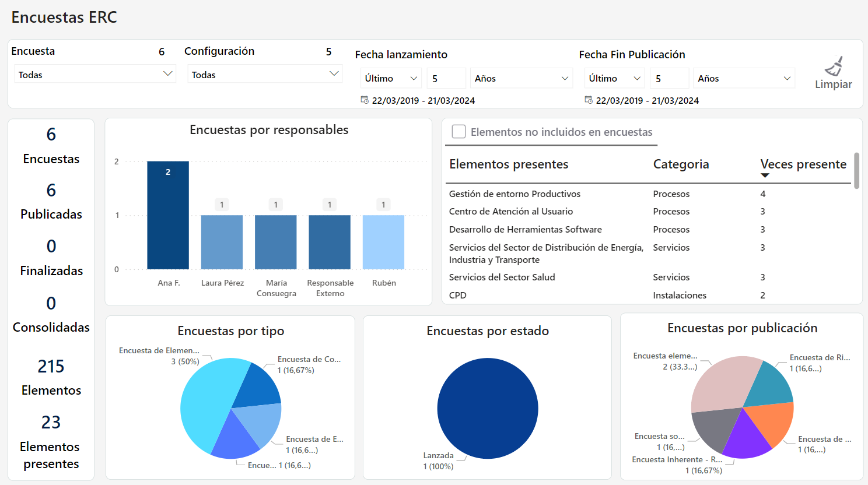The height and width of the screenshot is (485, 868).
Task: Click the elements table vertical scrollbar
Action: (856, 170)
